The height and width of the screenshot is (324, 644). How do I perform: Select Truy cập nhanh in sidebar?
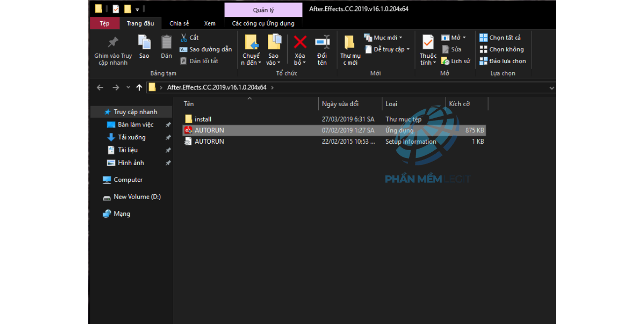click(131, 112)
